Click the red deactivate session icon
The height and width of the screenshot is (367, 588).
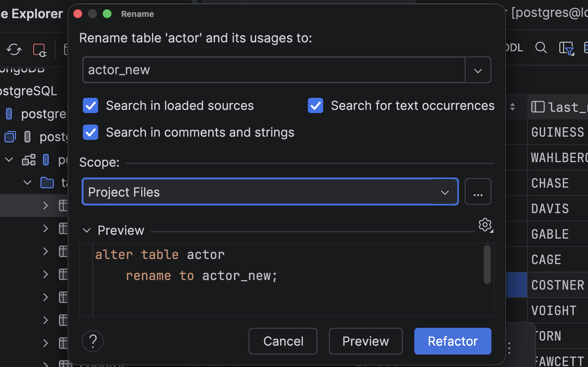tap(40, 50)
